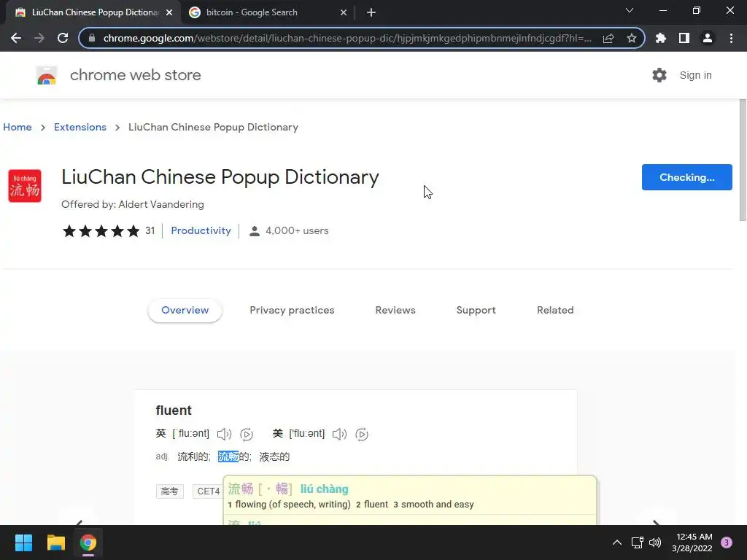The image size is (747, 560).
Task: Switch to bitcoin - Google Search tab
Action: click(267, 12)
